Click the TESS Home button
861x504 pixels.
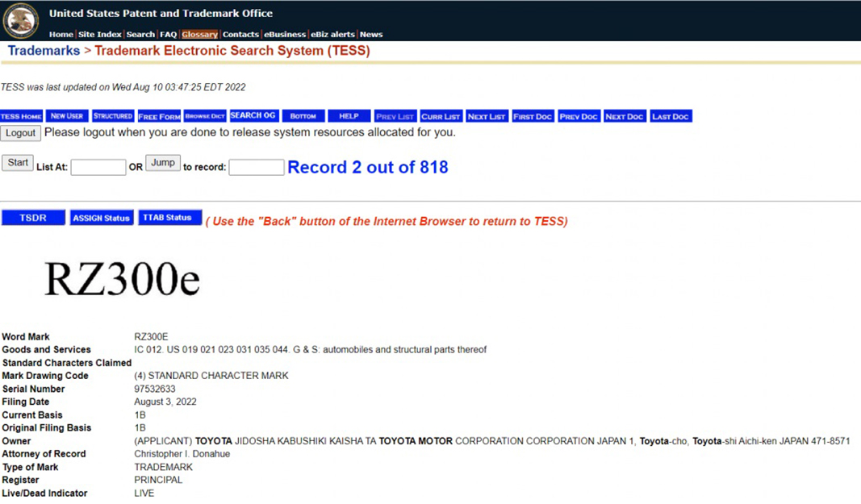pyautogui.click(x=22, y=116)
